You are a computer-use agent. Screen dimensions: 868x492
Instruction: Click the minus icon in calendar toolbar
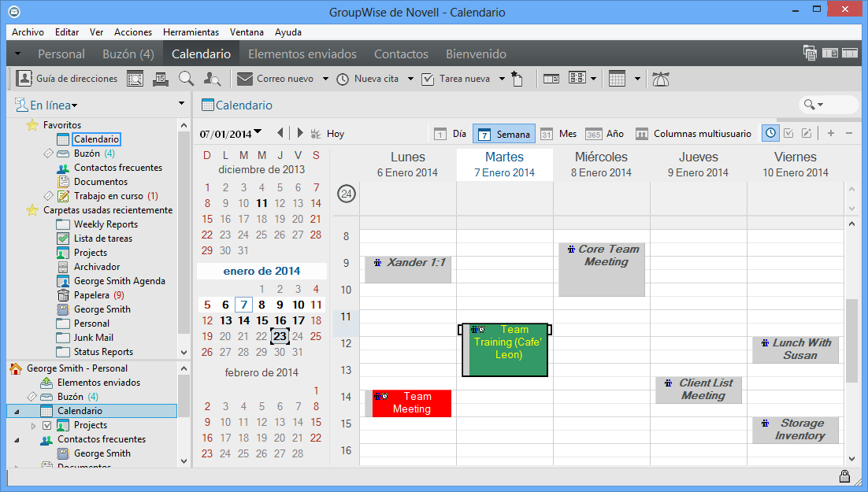point(849,133)
